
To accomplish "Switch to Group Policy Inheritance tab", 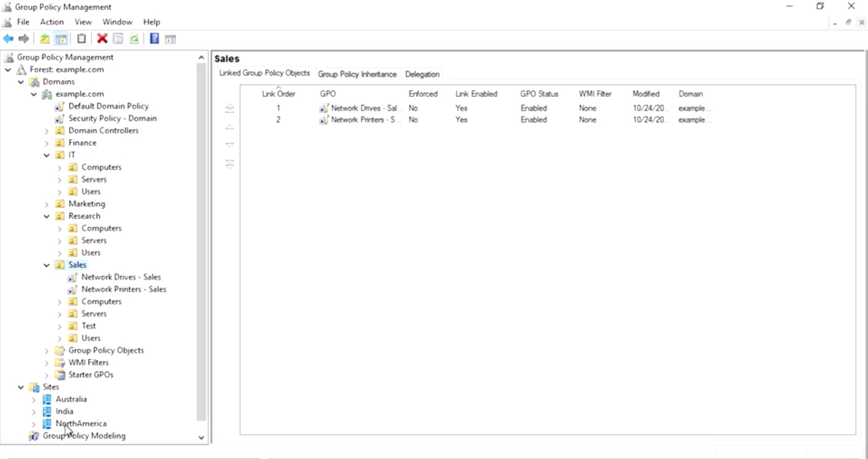I will [357, 74].
